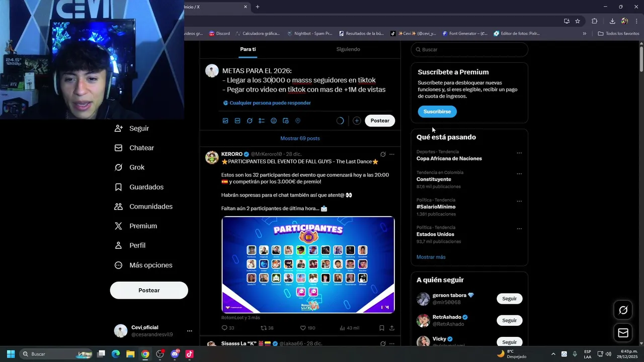Follow gerson tabora
The height and width of the screenshot is (362, 644).
coord(509,299)
